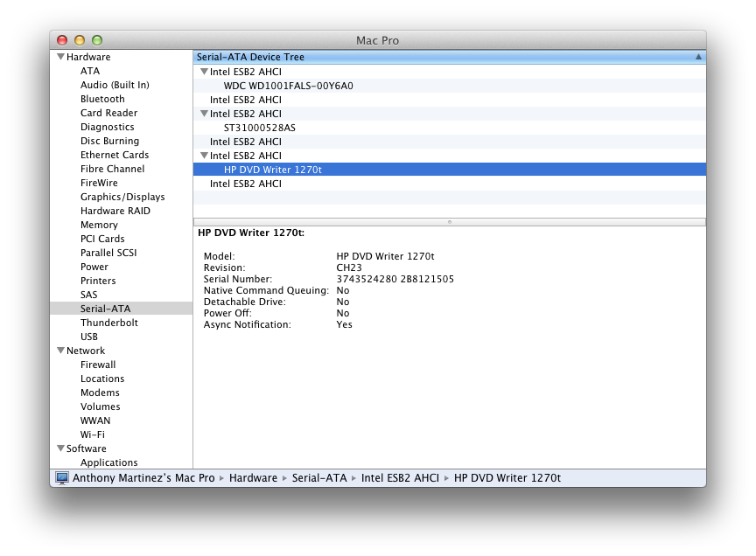Show Power information
Screen dimensions: 756x556
pyautogui.click(x=94, y=267)
